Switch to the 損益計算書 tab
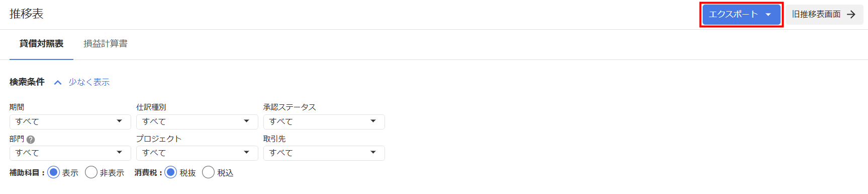 coord(106,44)
